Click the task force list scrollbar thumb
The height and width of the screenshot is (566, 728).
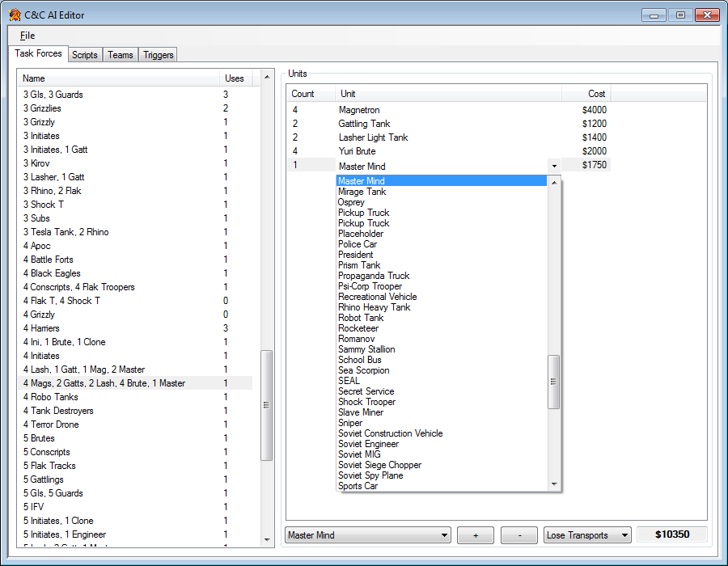[266, 405]
